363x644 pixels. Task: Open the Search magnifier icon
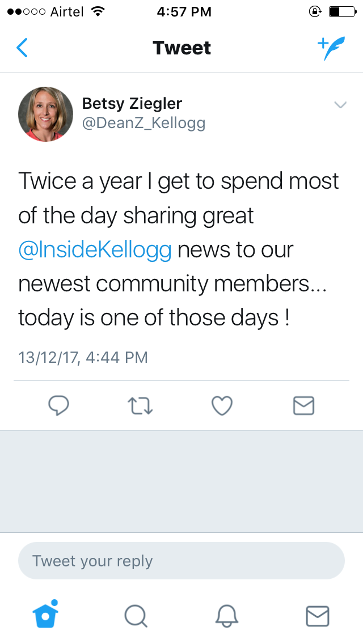(136, 616)
